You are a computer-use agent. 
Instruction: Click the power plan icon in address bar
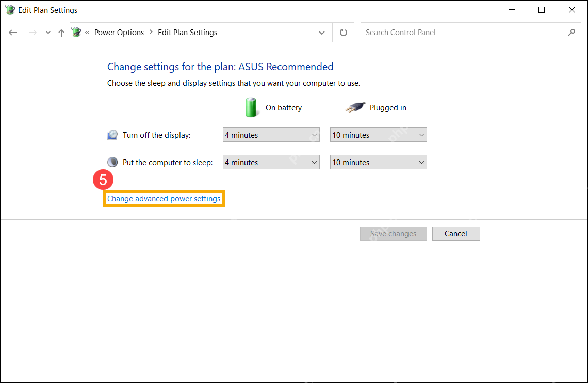coord(76,32)
